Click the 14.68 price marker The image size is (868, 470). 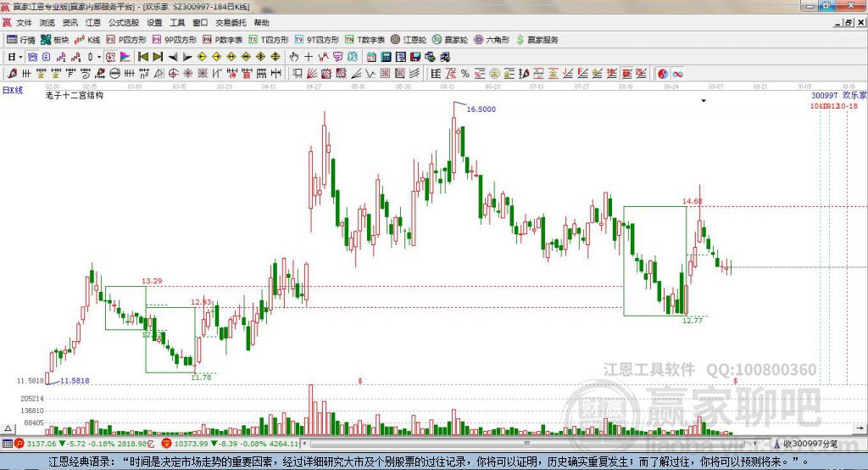pyautogui.click(x=693, y=201)
